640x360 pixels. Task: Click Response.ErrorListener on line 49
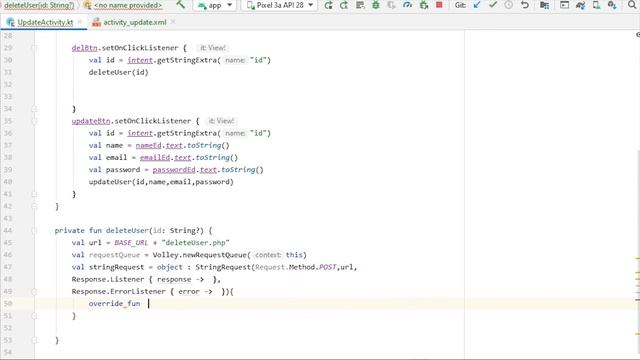(x=118, y=291)
